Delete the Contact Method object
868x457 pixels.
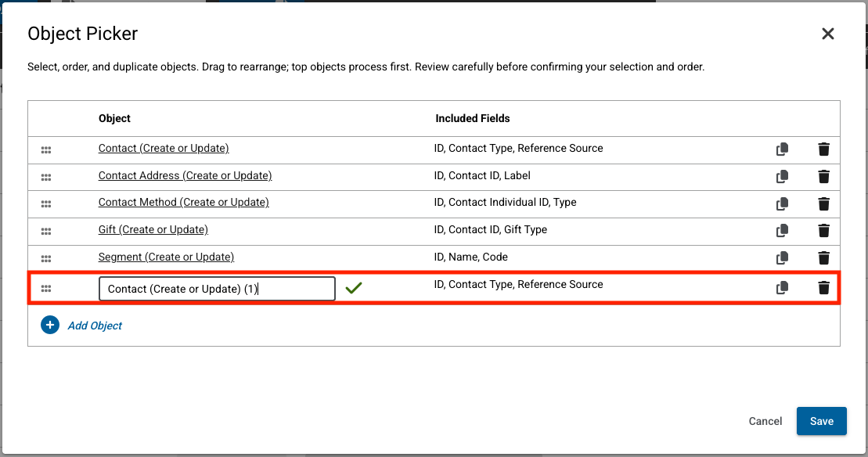coord(823,203)
